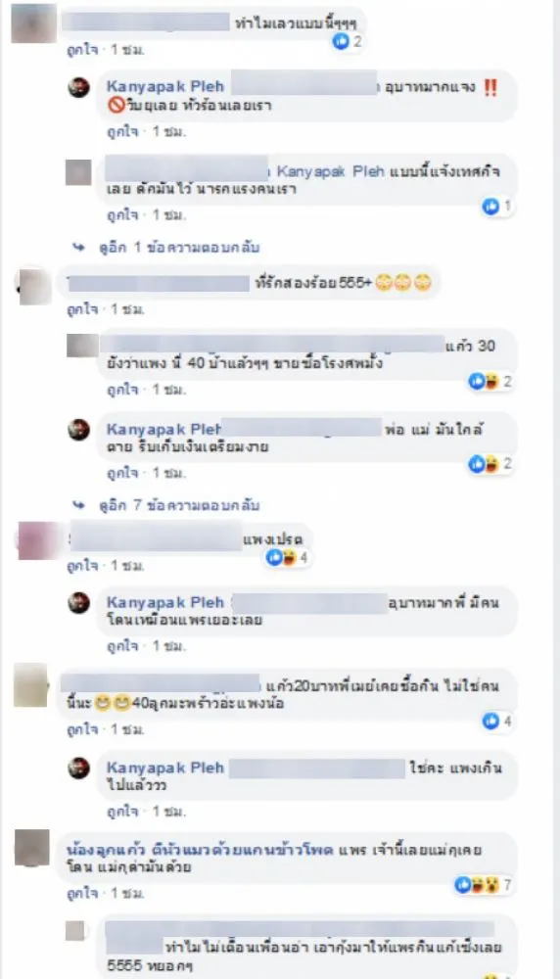Click the reply arrow icon beside 'ดูอีก 7'
This screenshot has width=560, height=979.
(78, 505)
